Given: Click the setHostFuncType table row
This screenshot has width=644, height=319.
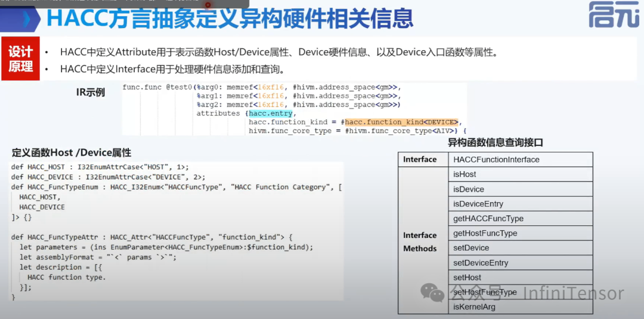Looking at the screenshot, I should 521,292.
